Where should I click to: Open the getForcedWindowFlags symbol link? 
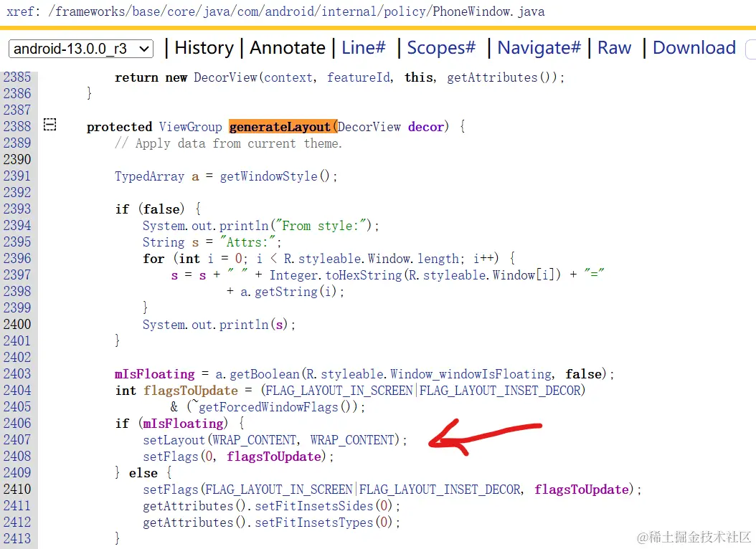point(268,407)
